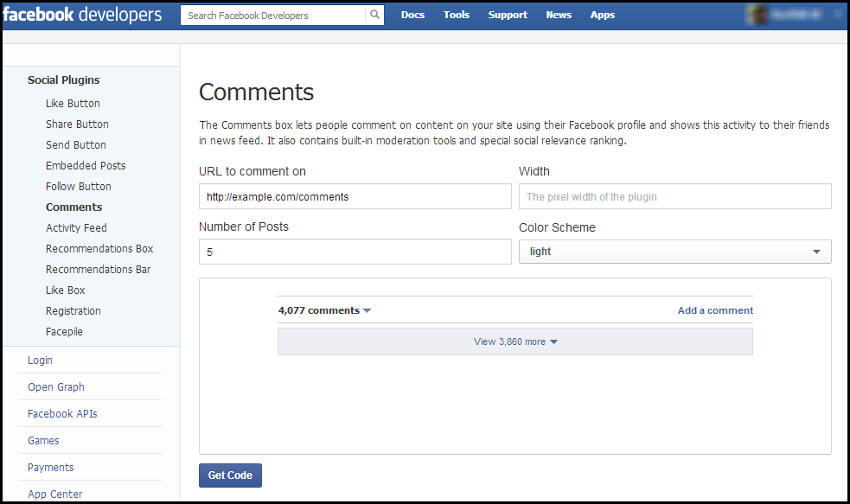This screenshot has height=504, width=850.
Task: Open the Facepile plugin page
Action: tap(64, 331)
